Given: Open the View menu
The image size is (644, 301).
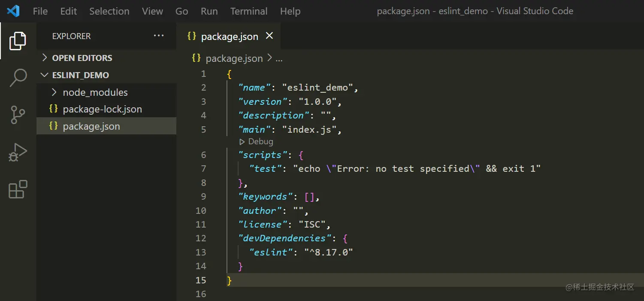Looking at the screenshot, I should click(x=152, y=11).
